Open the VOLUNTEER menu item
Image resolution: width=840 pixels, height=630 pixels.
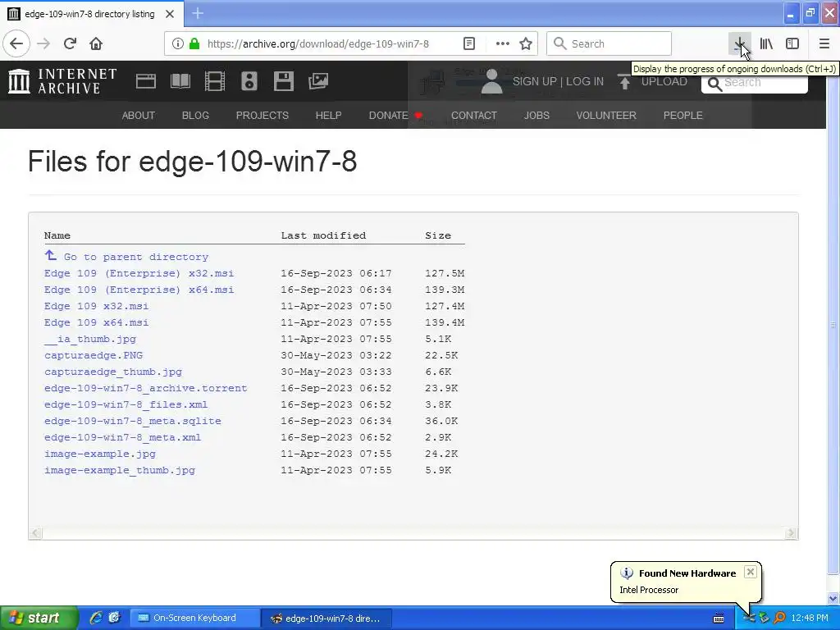coord(606,115)
